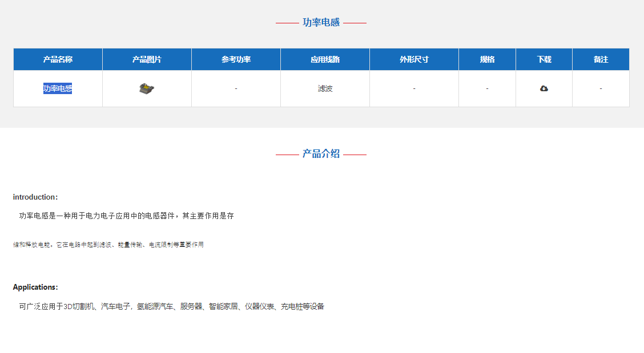Screen dimensions: 644x353
Task: Select the highlighted 功率电感 text in table
Action: pyautogui.click(x=57, y=88)
